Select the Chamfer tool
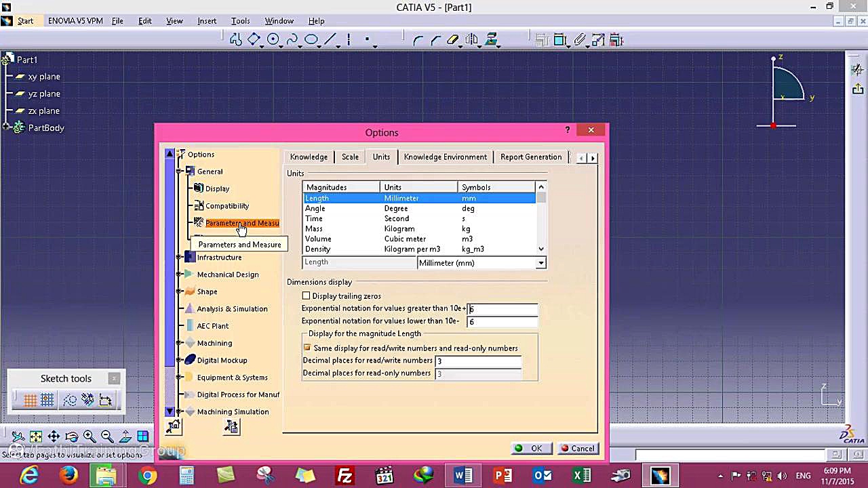The width and height of the screenshot is (868, 488). [435, 40]
